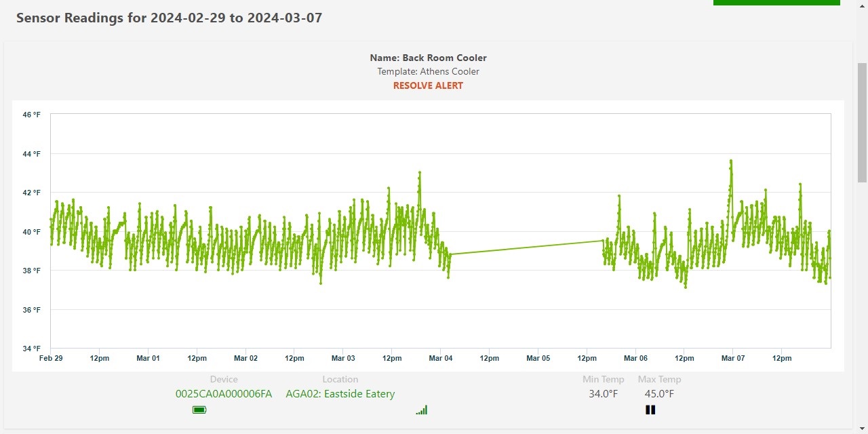Open the AGA02: Eastside Eatery location
Viewport: 868px width, 434px height.
[340, 394]
